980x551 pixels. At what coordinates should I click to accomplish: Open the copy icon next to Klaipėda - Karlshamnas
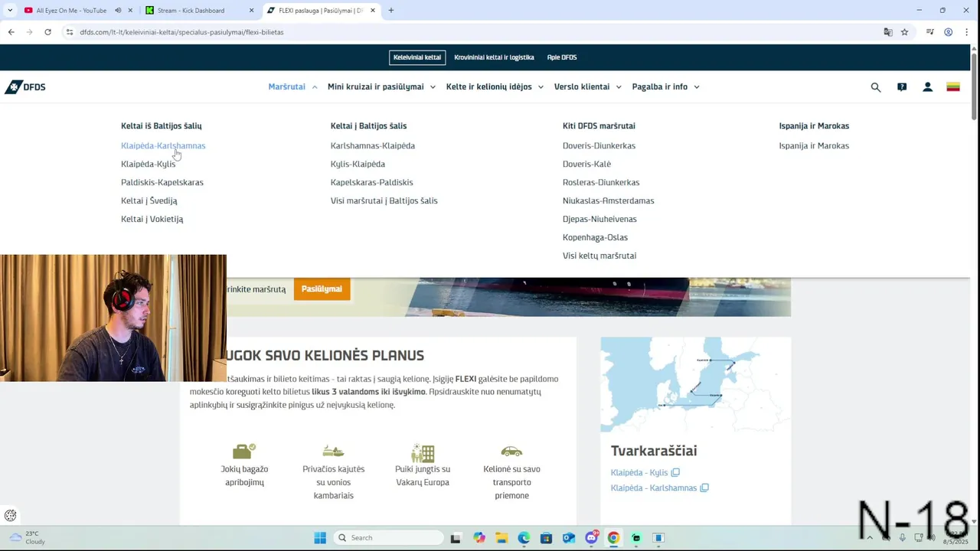[x=704, y=488]
